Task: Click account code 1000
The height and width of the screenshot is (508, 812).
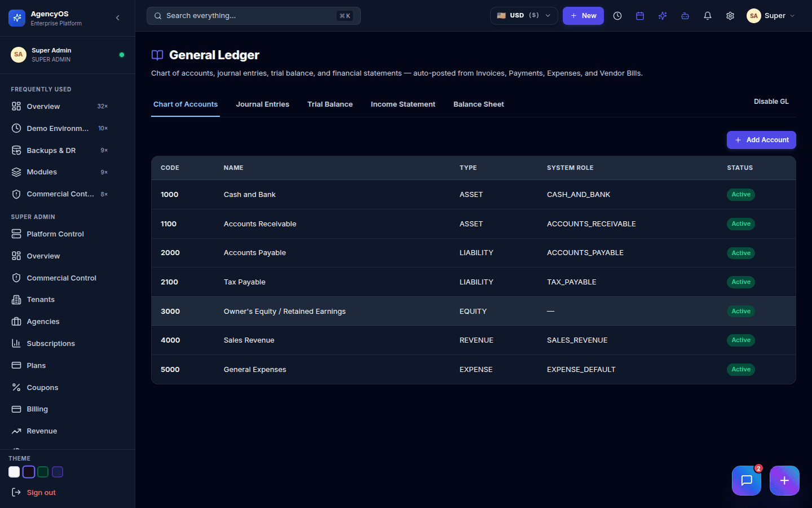Action: coord(170,195)
